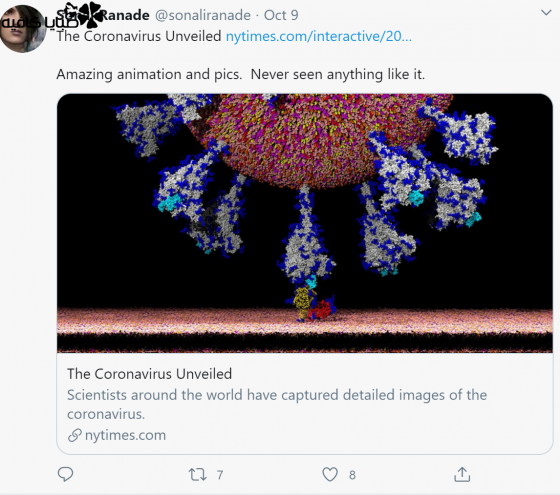Open "The Coronavirus Unveiled" card title
The height and width of the screenshot is (495, 560).
pos(150,374)
